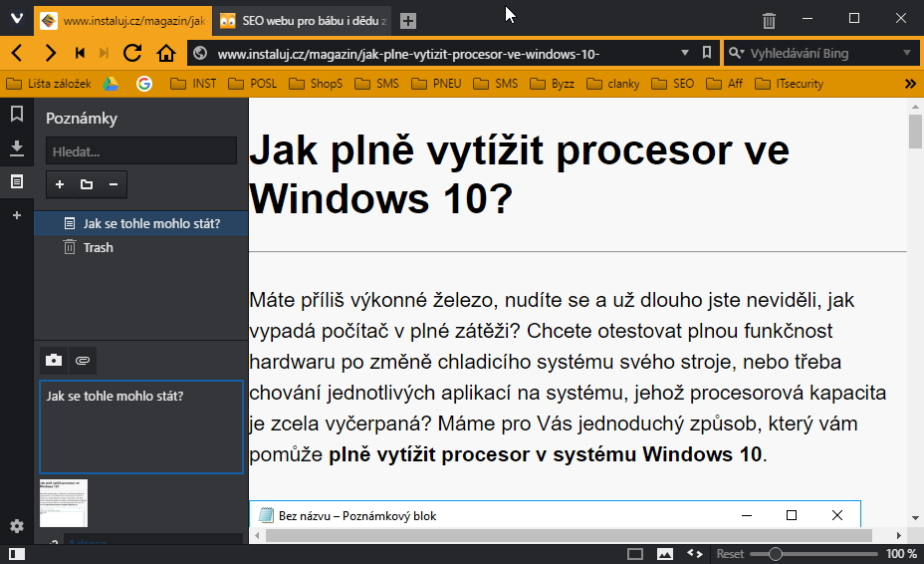924x564 pixels.
Task: Go forward to the next page
Action: pos(50,53)
